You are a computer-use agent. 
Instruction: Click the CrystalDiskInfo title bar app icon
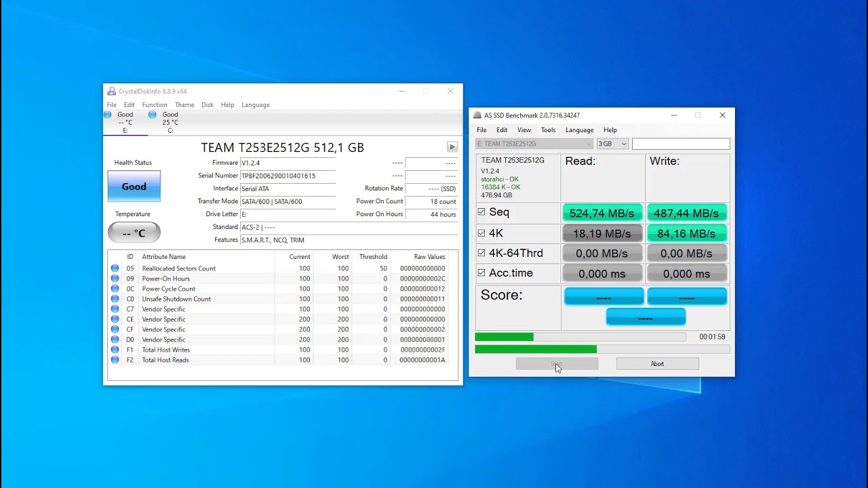112,91
